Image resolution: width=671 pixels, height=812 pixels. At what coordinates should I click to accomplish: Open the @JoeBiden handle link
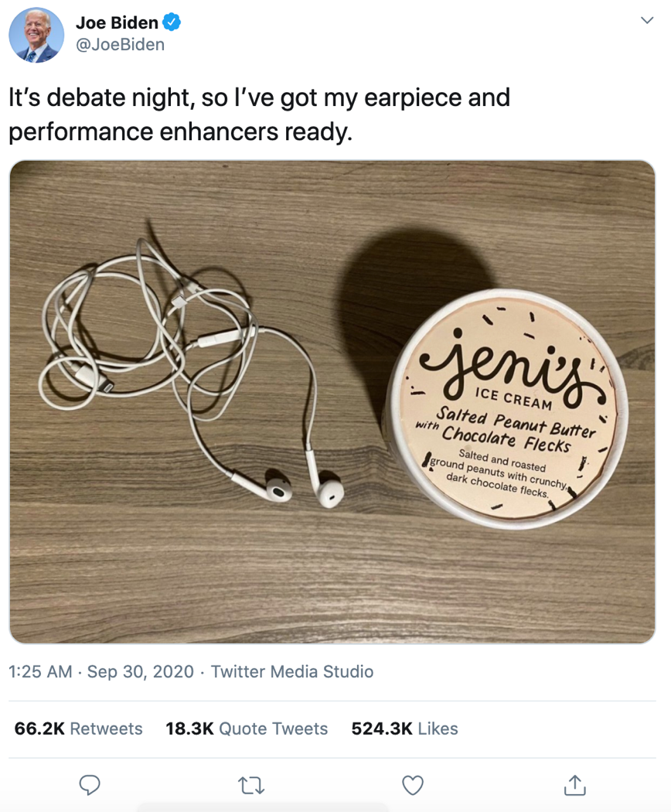[120, 45]
